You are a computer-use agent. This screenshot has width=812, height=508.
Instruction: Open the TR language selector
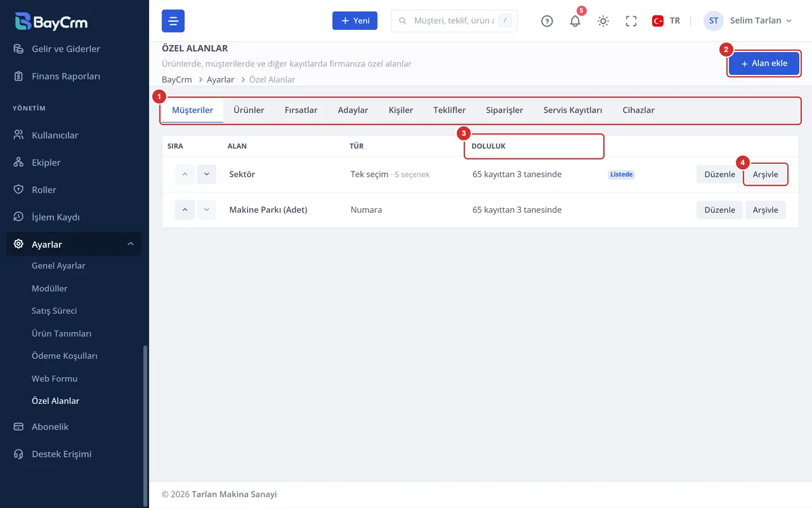tap(666, 21)
